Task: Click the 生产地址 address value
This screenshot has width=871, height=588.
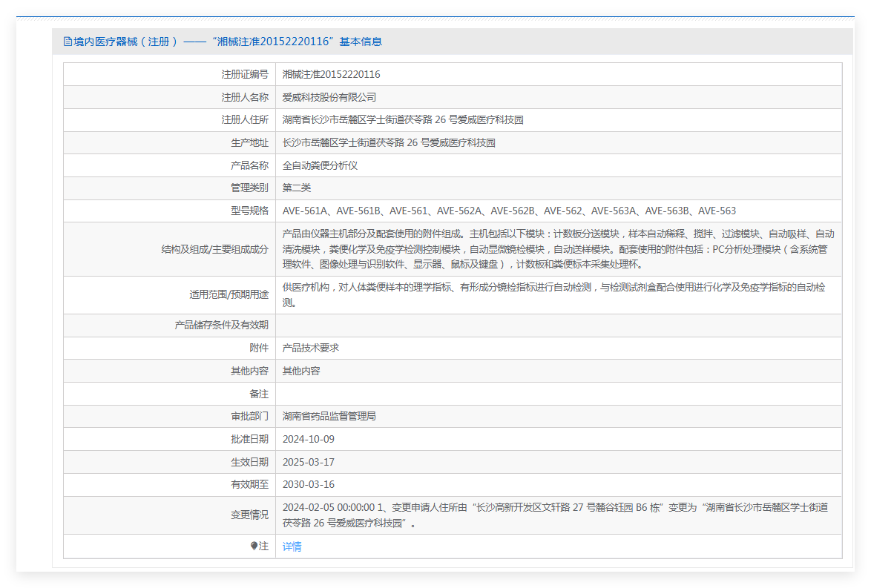Action: 389,142
